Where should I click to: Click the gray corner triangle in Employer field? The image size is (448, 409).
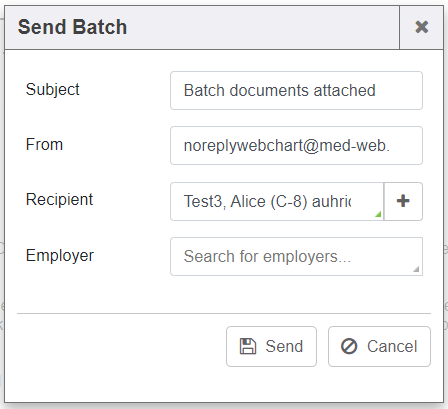416,269
